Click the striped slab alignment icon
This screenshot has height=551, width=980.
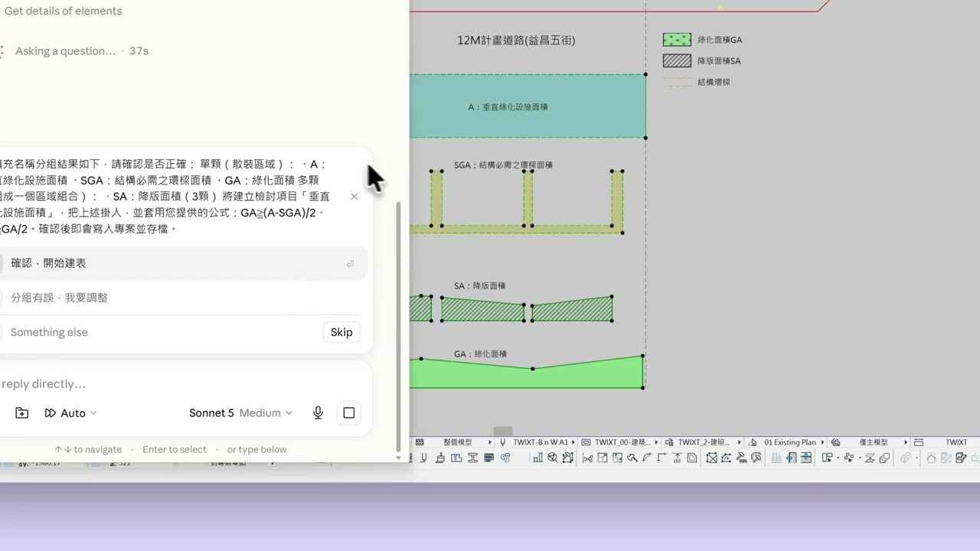click(806, 458)
